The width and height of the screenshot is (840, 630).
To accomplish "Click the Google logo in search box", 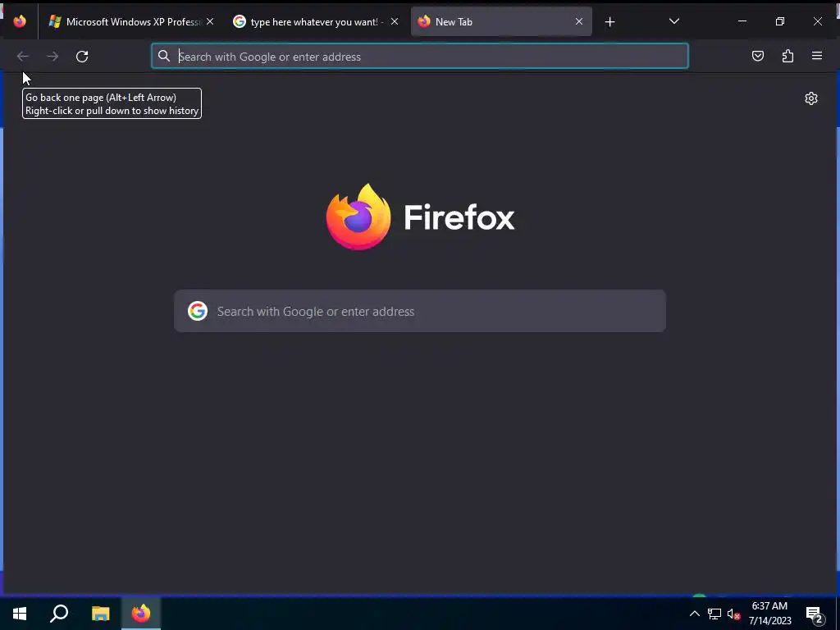I will point(198,311).
